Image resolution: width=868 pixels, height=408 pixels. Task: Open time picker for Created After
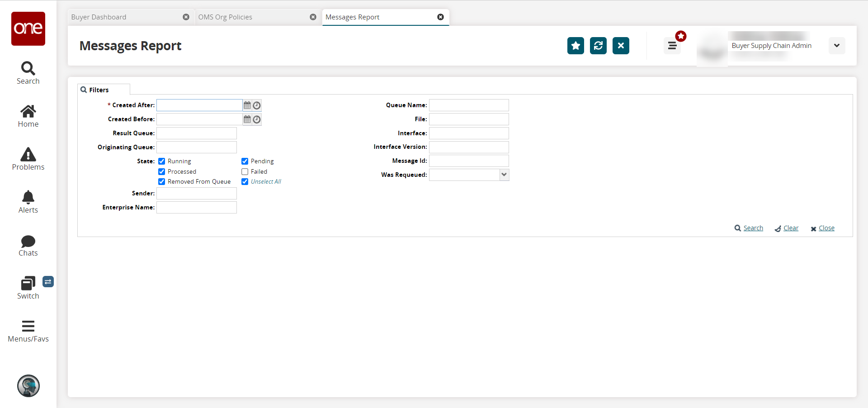[x=257, y=105]
